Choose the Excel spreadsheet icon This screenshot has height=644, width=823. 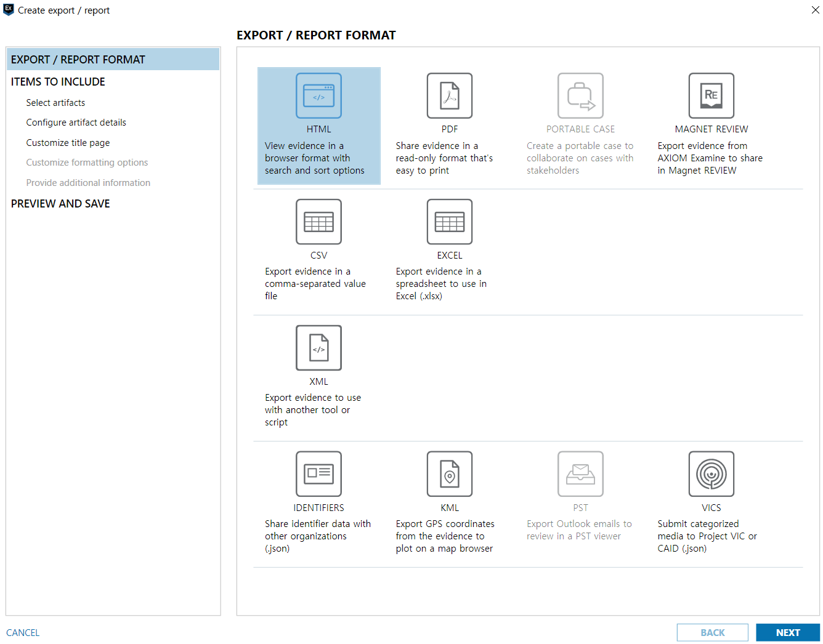(x=450, y=222)
